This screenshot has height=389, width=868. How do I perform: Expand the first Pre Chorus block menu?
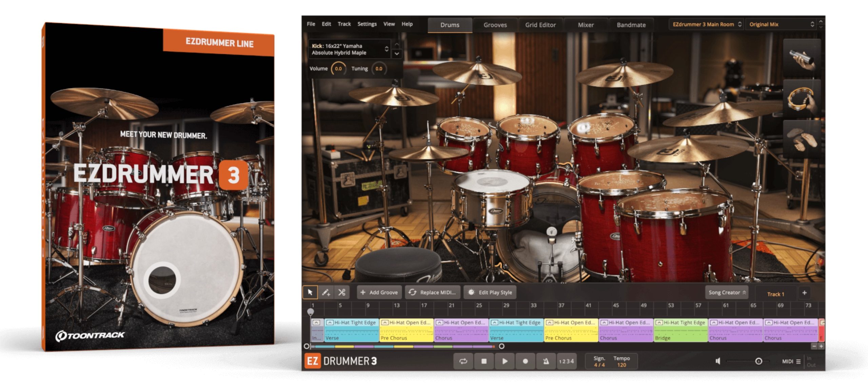tap(384, 322)
